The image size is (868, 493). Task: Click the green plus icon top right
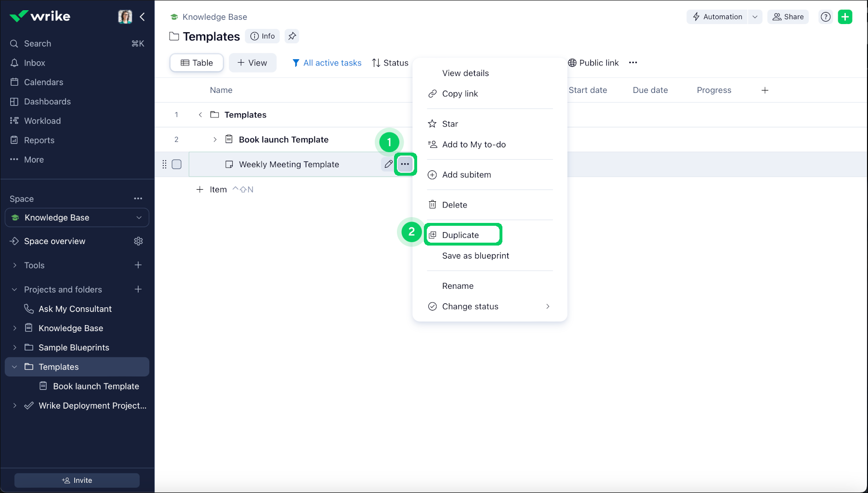[x=845, y=16]
